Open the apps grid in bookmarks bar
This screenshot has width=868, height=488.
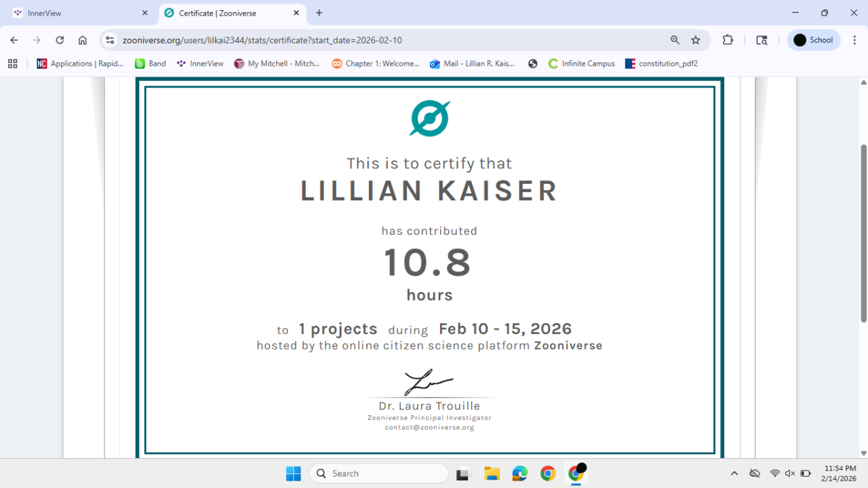(12, 63)
